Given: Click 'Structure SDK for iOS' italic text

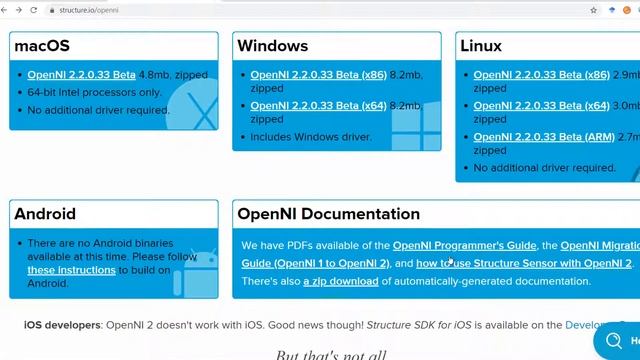Looking at the screenshot, I should coord(419,325).
